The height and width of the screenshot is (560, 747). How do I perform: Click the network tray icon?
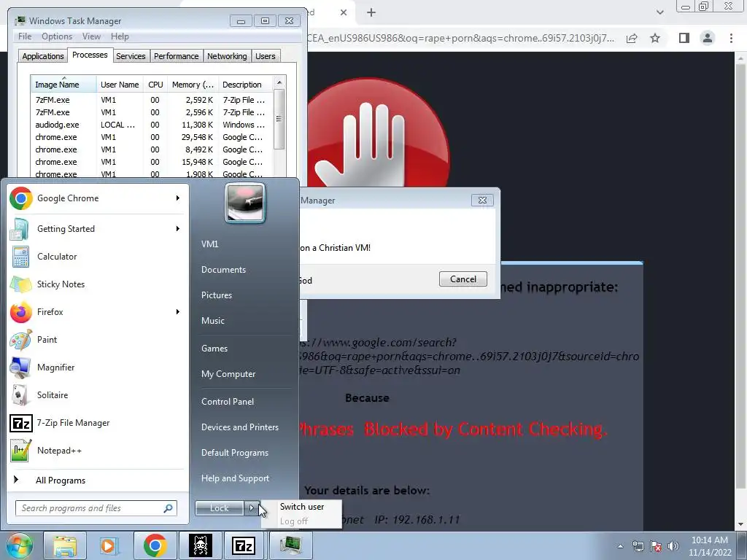coord(638,546)
